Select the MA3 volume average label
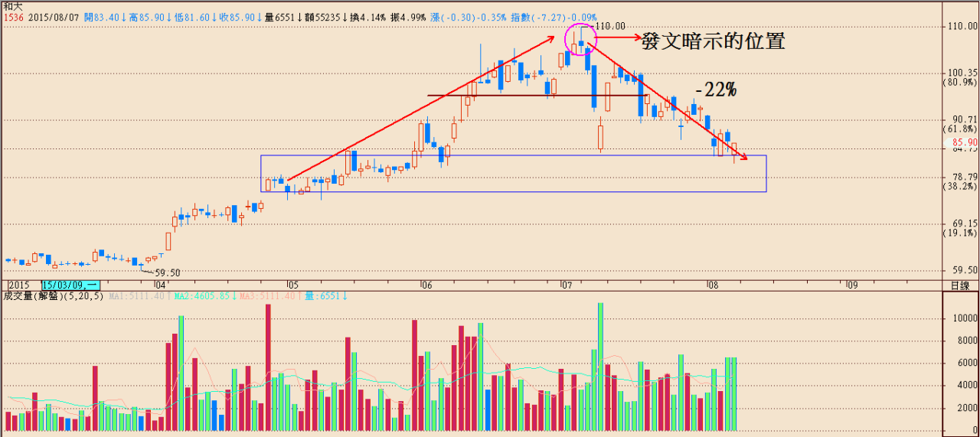Viewport: 980px width, 437px height. (x=269, y=296)
